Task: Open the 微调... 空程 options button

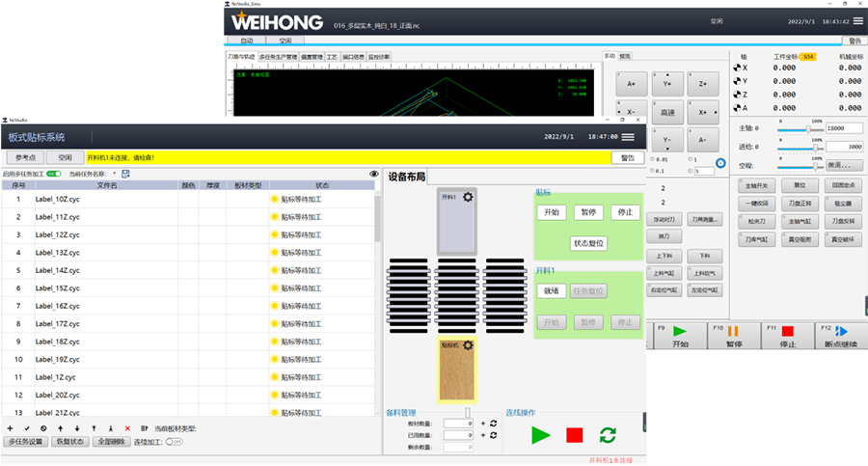Action: (844, 165)
